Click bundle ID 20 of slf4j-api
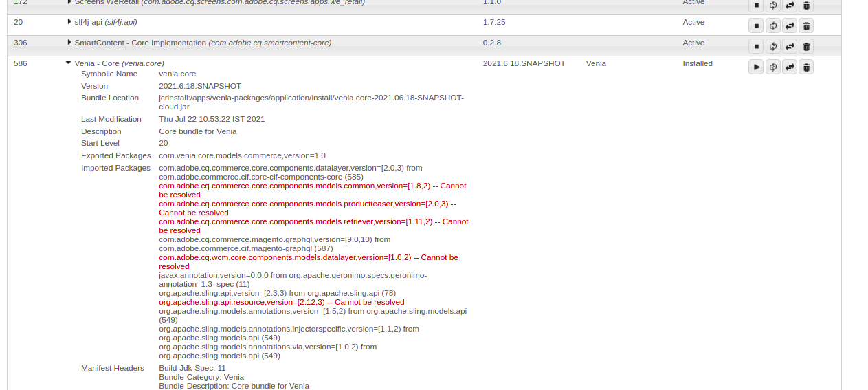 pyautogui.click(x=18, y=22)
